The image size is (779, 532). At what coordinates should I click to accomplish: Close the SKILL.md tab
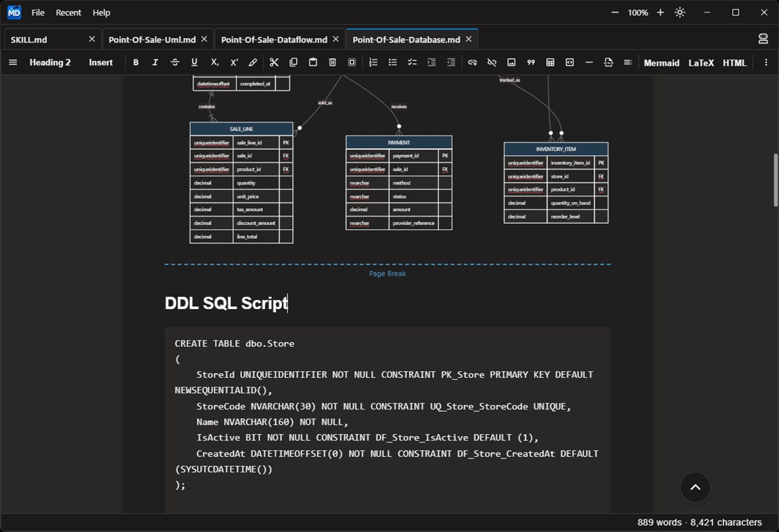(92, 39)
